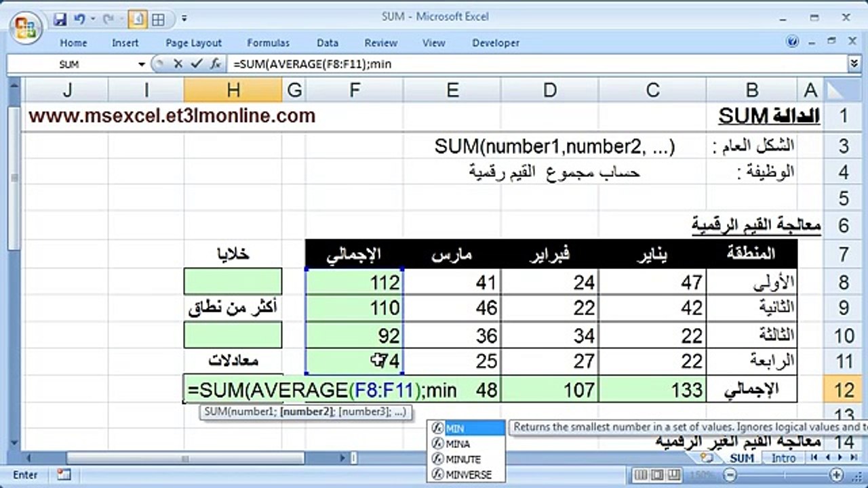Image resolution: width=868 pixels, height=488 pixels.
Task: Open the Insert ribbon tab
Action: point(125,43)
